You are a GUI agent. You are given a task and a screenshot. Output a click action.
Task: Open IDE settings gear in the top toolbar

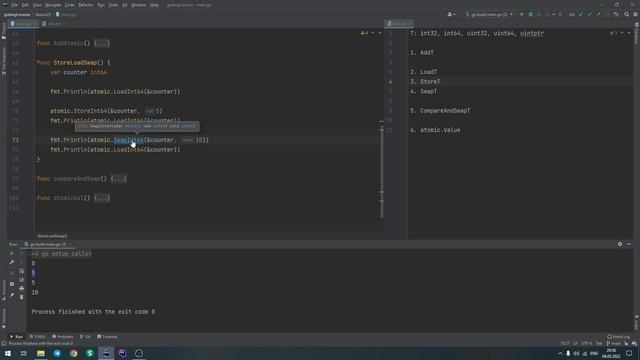coord(635,14)
